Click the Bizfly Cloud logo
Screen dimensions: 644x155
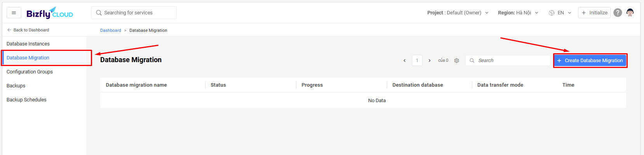[x=50, y=13]
